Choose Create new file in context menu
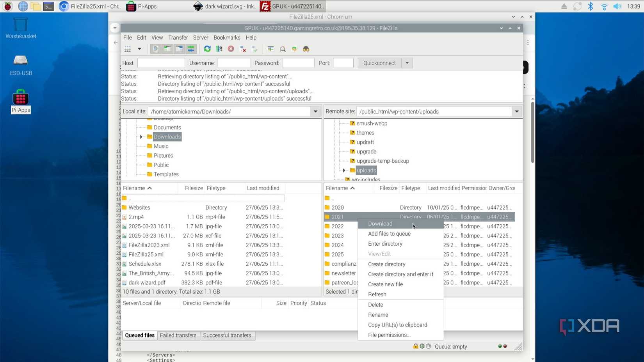The image size is (644, 362). [400, 284]
